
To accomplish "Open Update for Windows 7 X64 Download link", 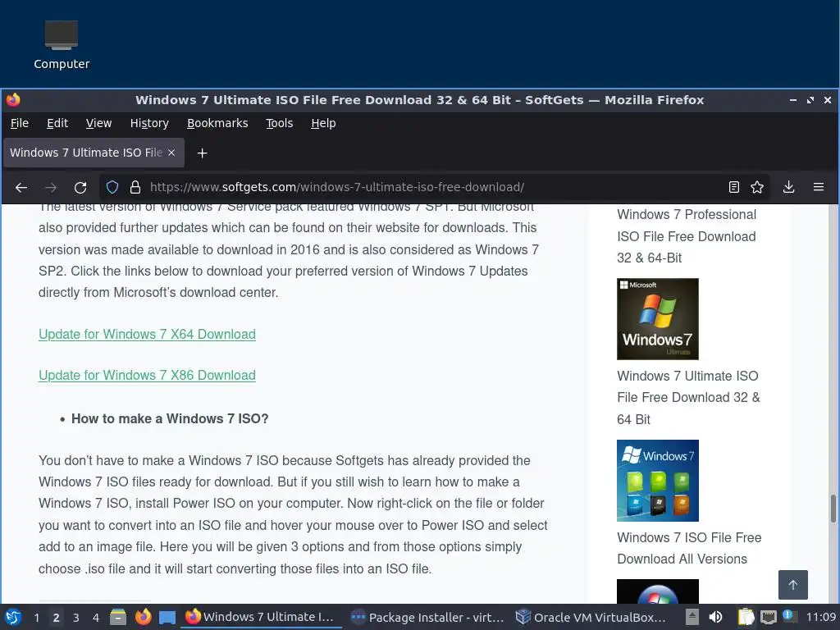I will click(x=147, y=334).
